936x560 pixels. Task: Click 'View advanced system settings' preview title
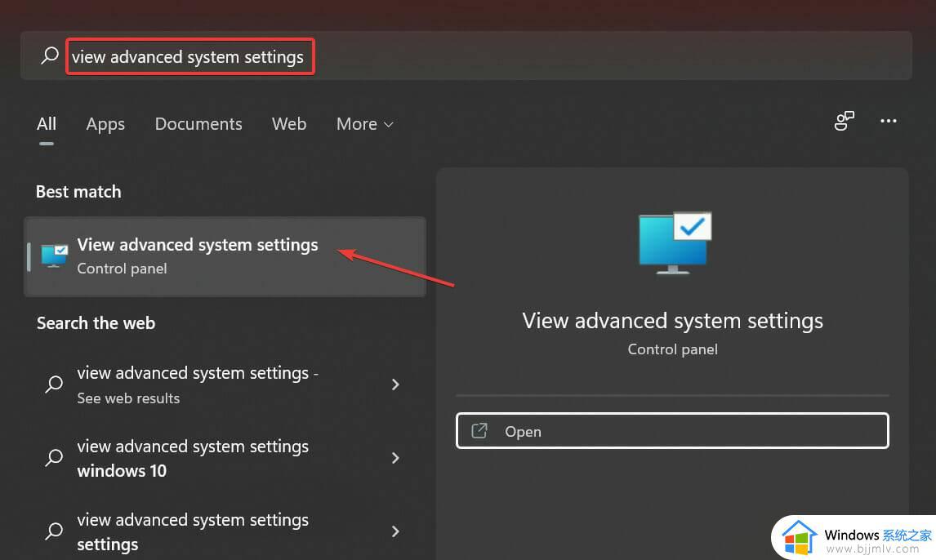click(x=672, y=321)
